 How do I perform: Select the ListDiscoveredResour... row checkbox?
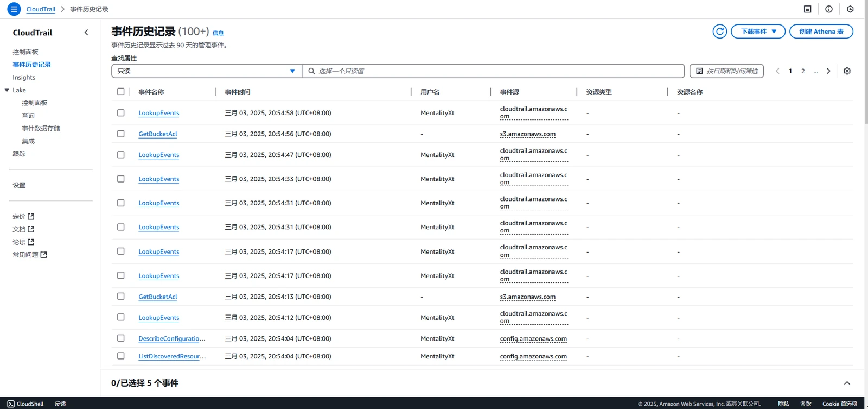120,356
